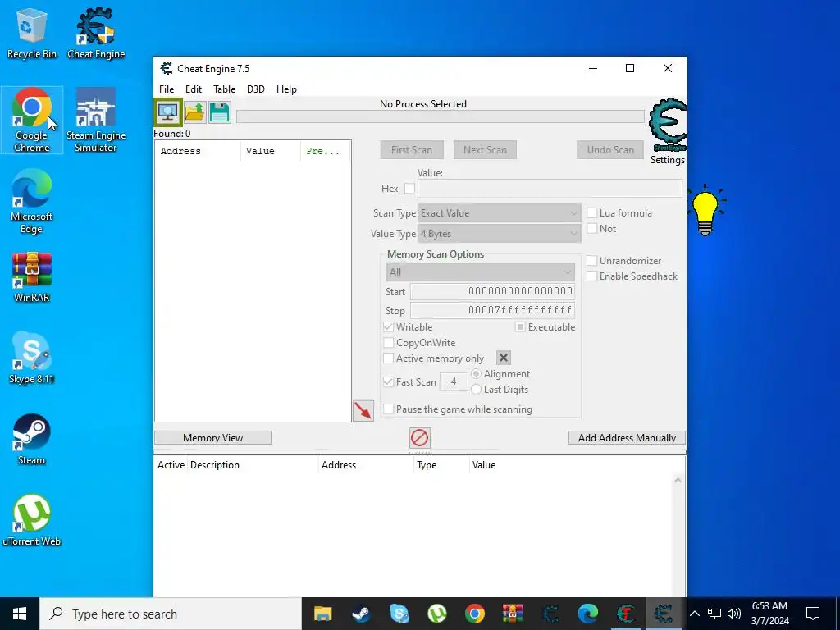Click the Stop address field
The height and width of the screenshot is (630, 840).
(492, 310)
